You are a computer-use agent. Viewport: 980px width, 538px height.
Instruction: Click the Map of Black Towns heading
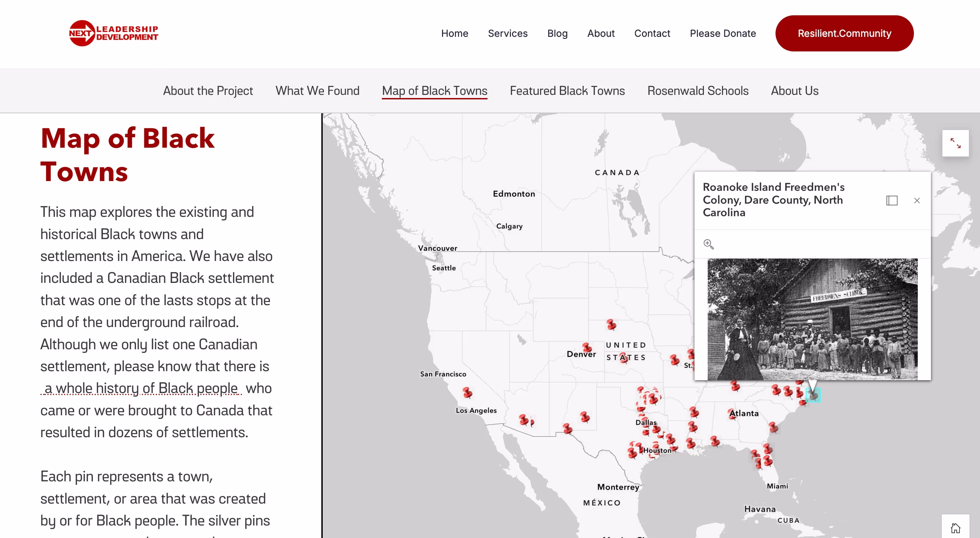[127, 155]
